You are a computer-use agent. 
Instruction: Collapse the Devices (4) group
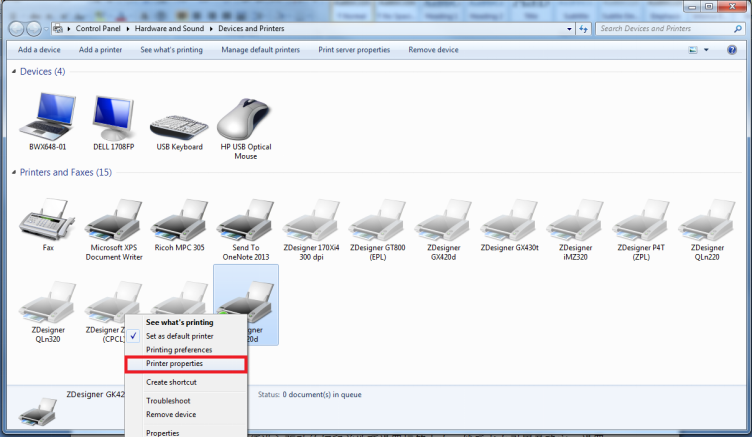(x=13, y=72)
